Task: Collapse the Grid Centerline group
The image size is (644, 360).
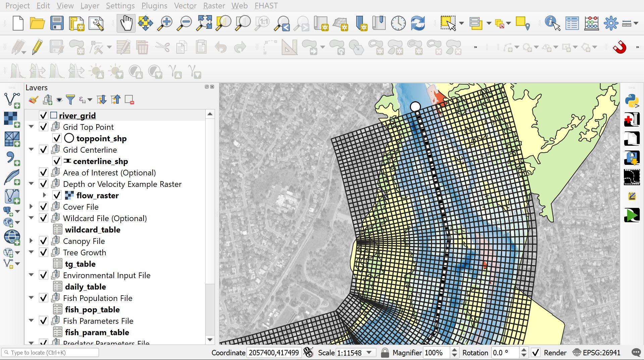Action: pos(31,150)
